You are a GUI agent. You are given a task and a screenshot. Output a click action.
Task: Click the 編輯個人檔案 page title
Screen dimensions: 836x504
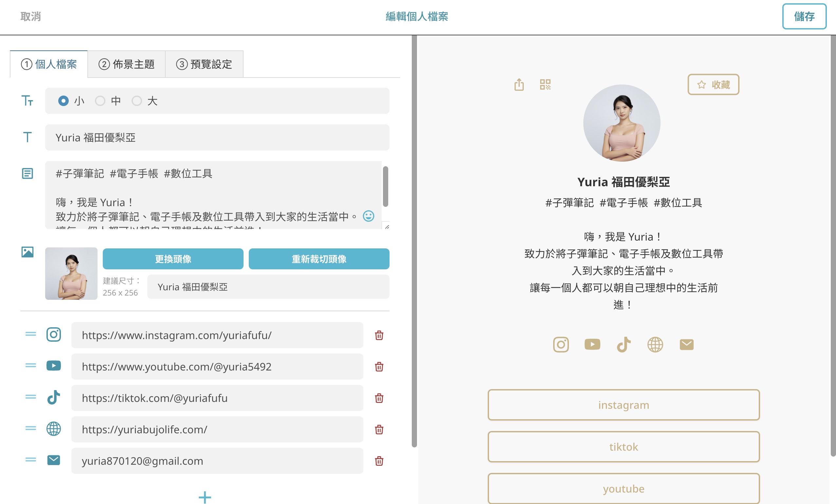pos(417,16)
